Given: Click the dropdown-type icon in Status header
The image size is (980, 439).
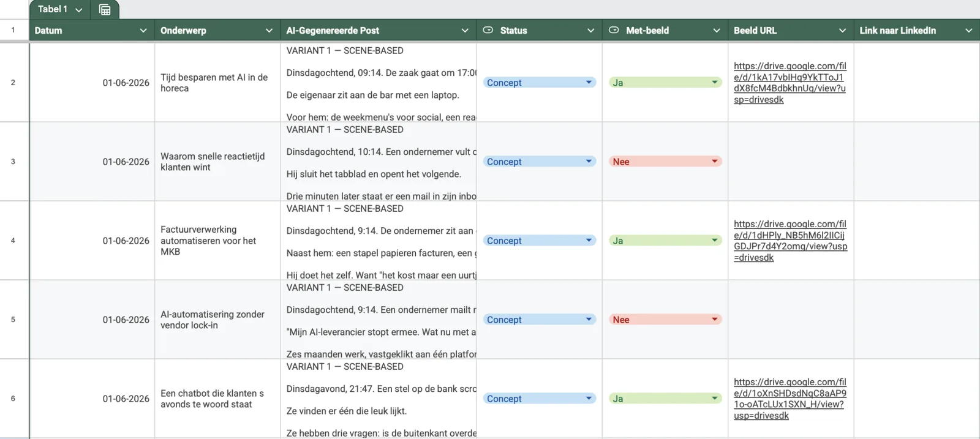Looking at the screenshot, I should [488, 30].
